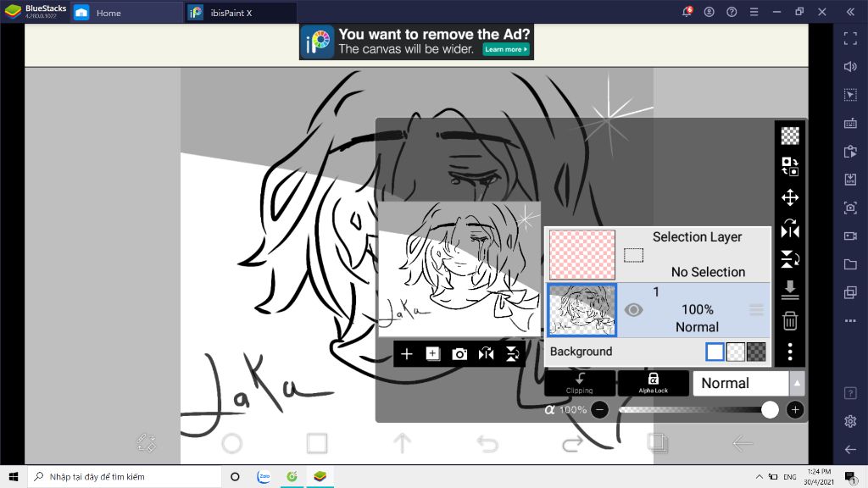Viewport: 868px width, 488px height.
Task: Decrease layer opacity with minus button
Action: pyautogui.click(x=599, y=410)
